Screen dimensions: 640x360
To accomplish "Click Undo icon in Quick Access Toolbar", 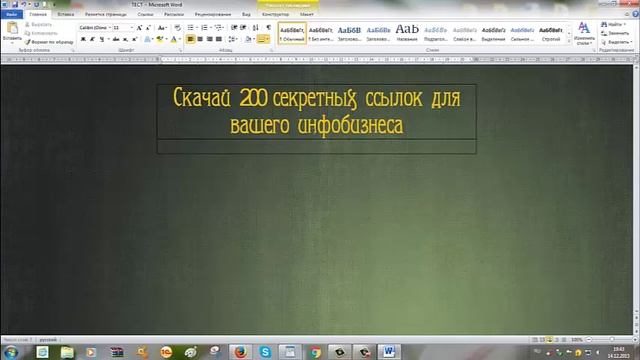I will 24,4.
